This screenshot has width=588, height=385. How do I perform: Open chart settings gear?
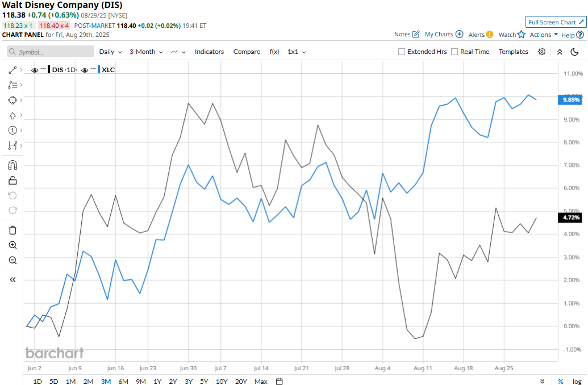coord(541,52)
